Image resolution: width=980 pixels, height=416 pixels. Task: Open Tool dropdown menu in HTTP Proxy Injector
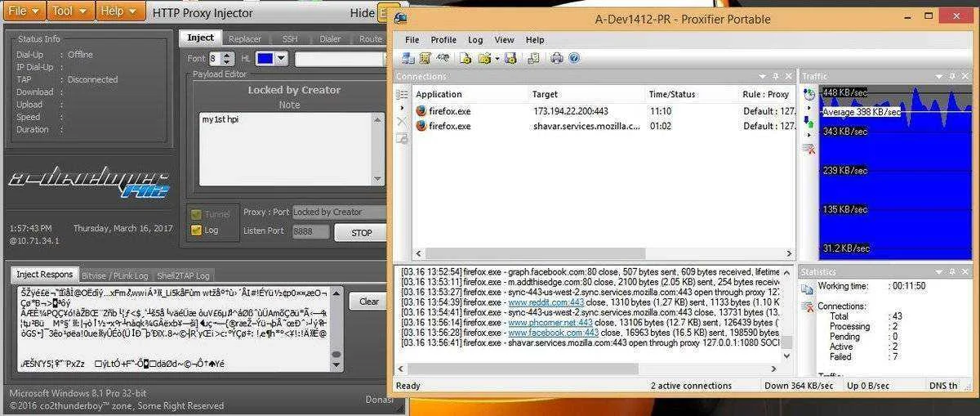click(x=72, y=11)
